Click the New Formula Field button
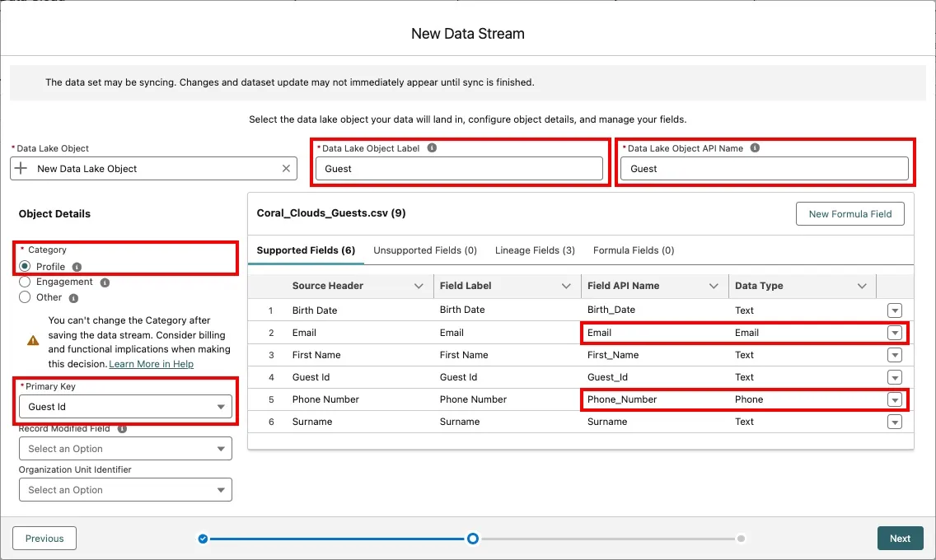Screen dimensions: 936x560 click(849, 214)
